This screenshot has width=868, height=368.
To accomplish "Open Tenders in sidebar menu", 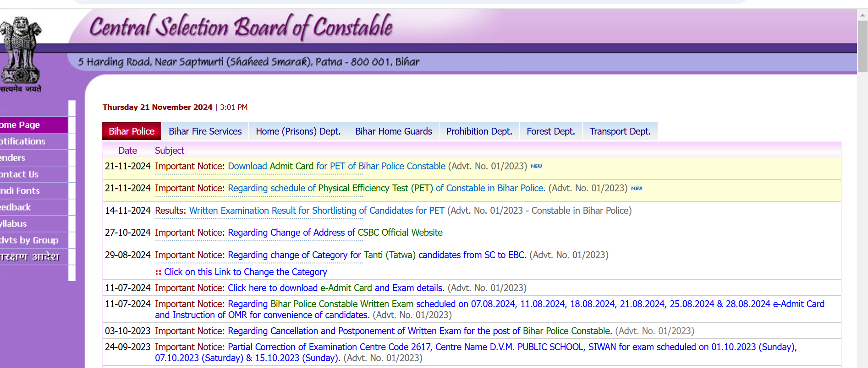I will pos(34,158).
